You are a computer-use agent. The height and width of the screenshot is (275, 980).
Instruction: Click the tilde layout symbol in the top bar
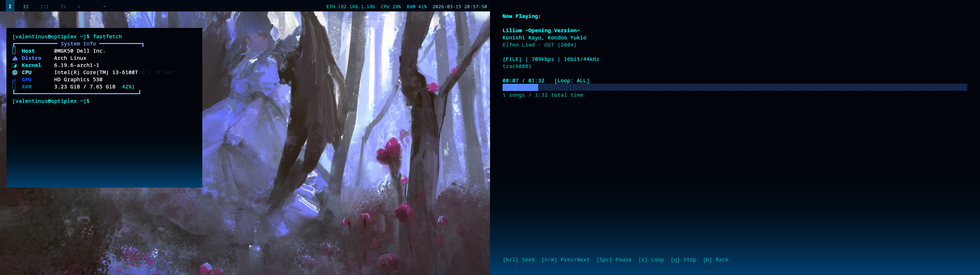click(x=105, y=6)
